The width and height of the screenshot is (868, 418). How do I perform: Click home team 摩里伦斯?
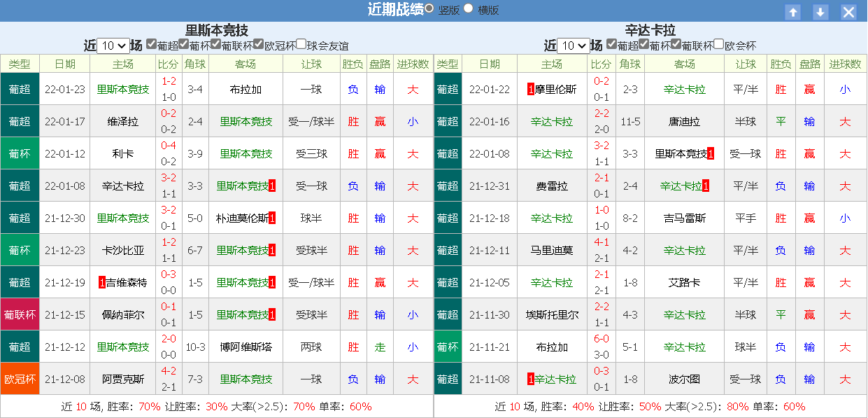tap(555, 90)
